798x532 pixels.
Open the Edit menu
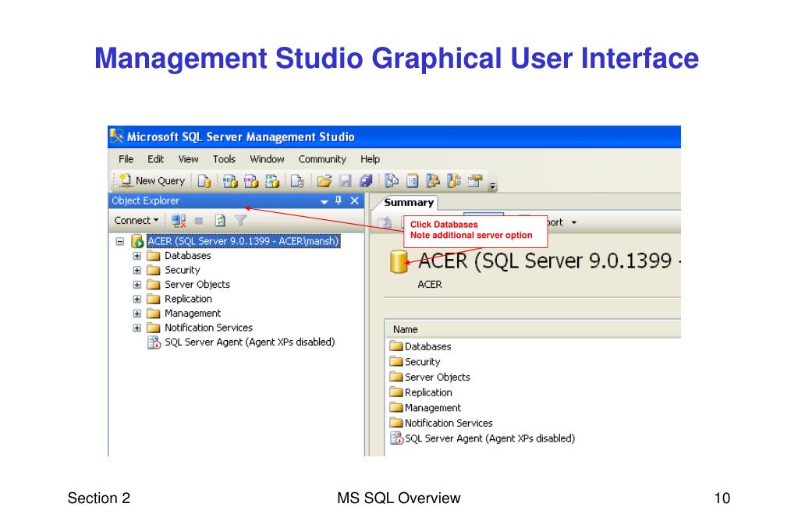tap(155, 159)
